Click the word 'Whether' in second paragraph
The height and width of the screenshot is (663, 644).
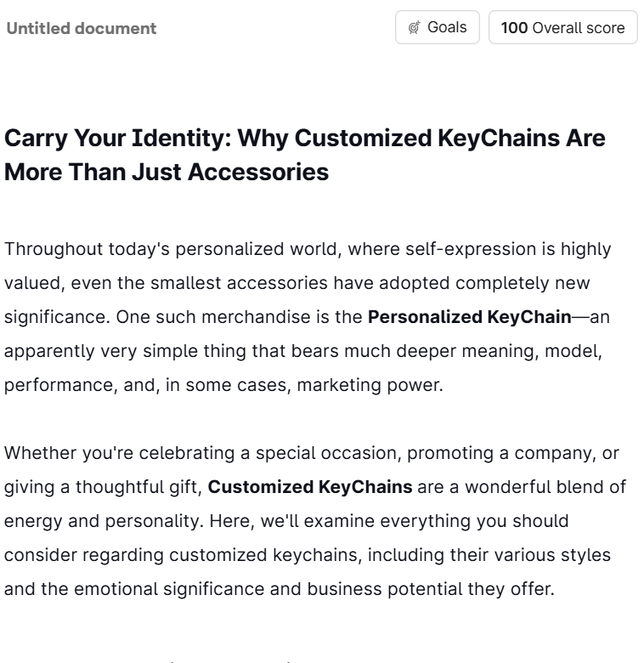coord(41,453)
